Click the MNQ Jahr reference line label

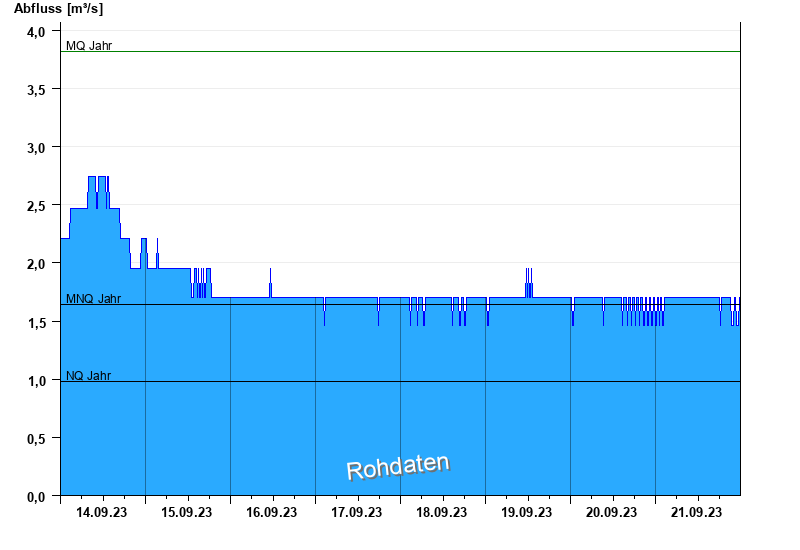93,299
